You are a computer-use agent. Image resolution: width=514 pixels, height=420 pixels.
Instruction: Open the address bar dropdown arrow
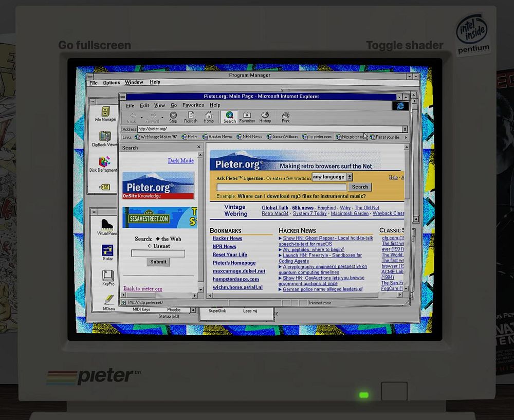405,129
